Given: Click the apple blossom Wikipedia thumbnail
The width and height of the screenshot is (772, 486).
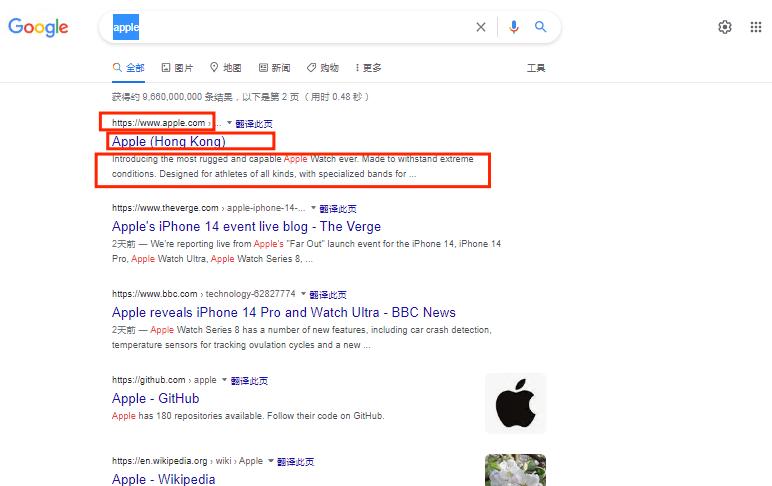Looking at the screenshot, I should coord(515,470).
